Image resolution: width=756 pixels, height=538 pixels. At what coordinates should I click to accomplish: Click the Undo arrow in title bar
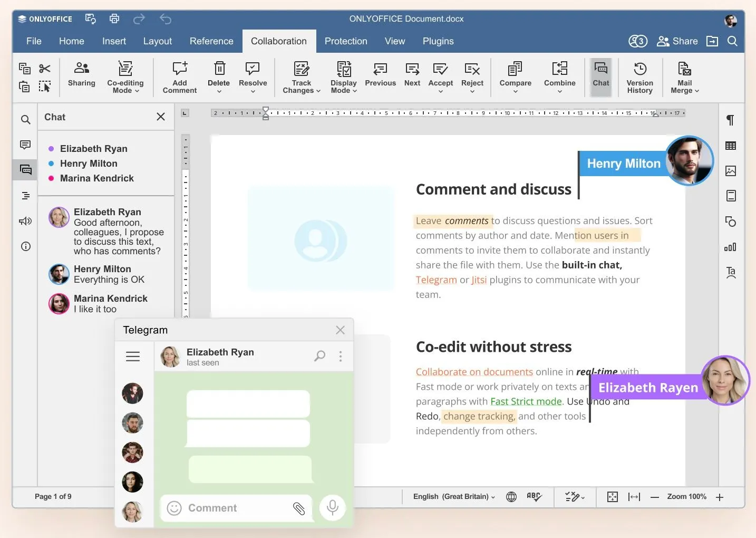(x=166, y=20)
